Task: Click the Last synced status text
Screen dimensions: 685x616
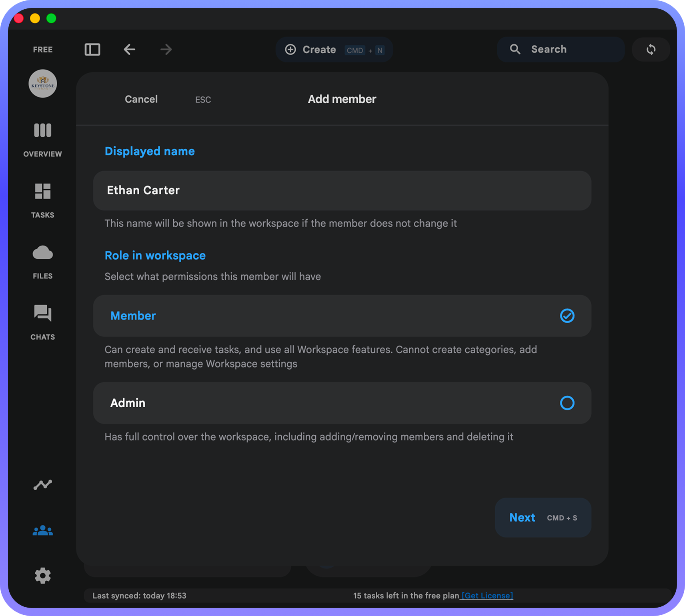Action: 139,596
